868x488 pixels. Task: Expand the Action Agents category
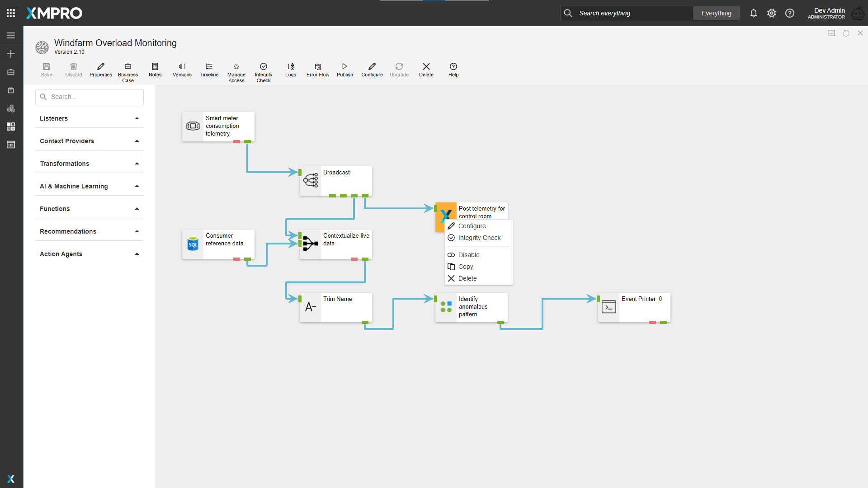click(x=90, y=254)
